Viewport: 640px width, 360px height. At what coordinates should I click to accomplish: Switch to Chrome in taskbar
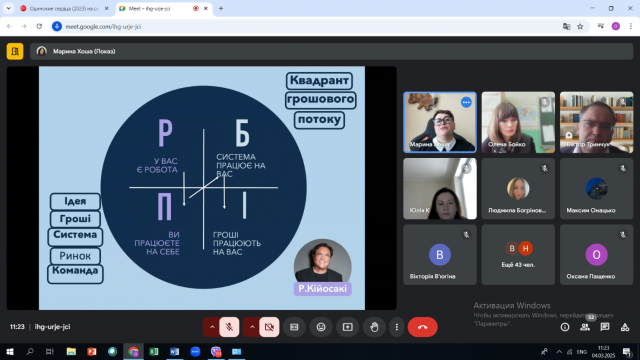133,351
